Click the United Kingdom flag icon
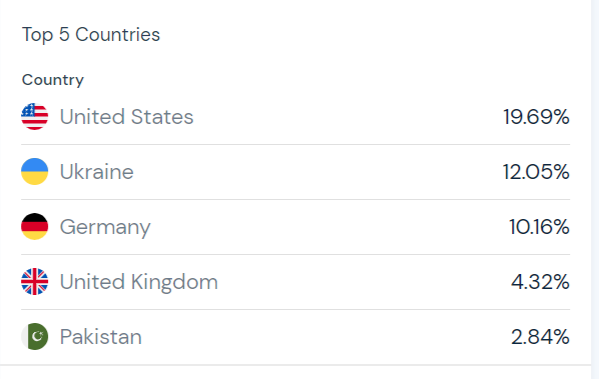 click(35, 282)
